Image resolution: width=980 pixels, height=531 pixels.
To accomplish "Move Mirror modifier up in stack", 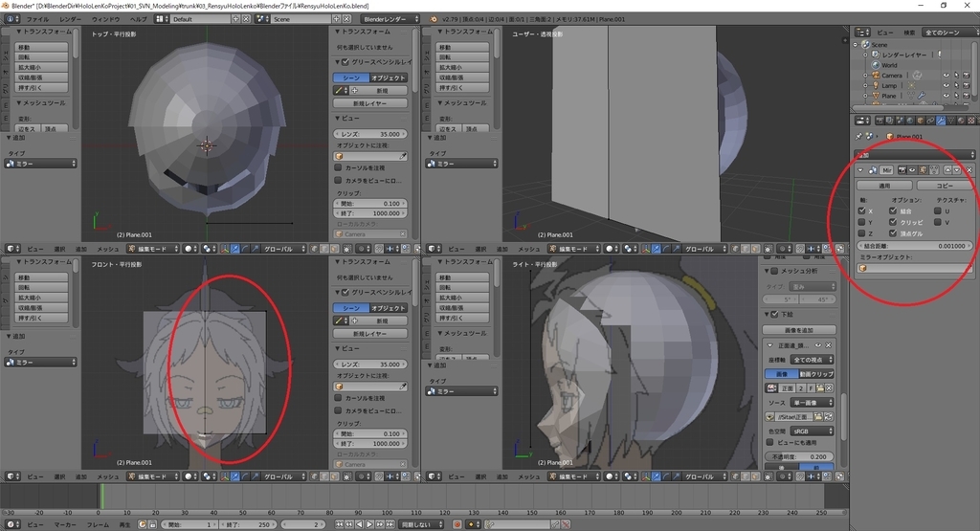I will click(x=947, y=170).
